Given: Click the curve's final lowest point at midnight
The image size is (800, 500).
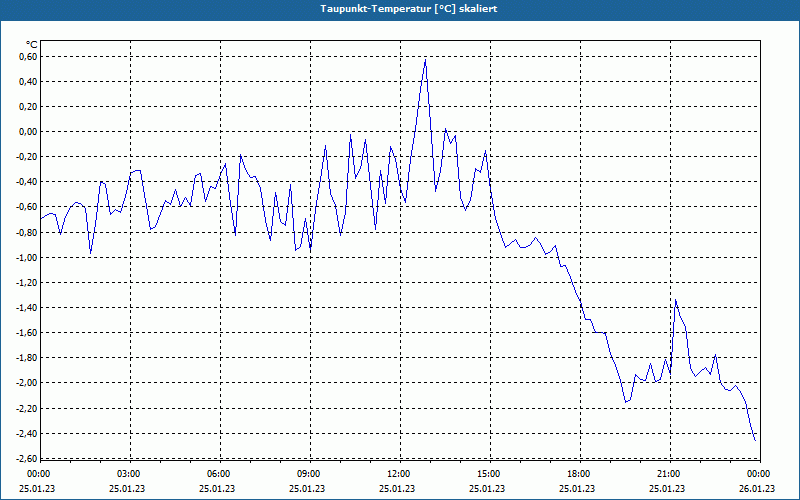Looking at the screenshot, I should tap(755, 440).
